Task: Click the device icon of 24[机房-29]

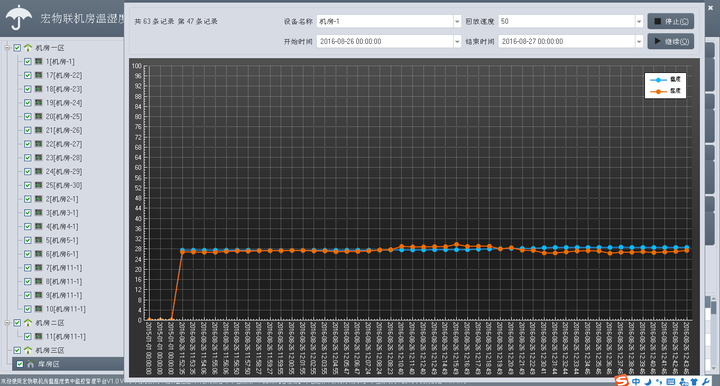Action: click(x=39, y=171)
